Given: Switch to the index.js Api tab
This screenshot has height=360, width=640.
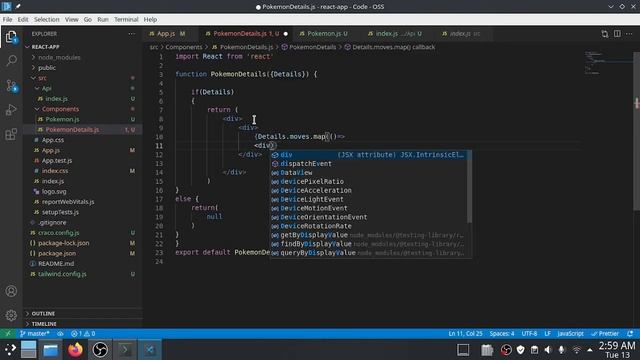Looking at the screenshot, I should pyautogui.click(x=394, y=34).
